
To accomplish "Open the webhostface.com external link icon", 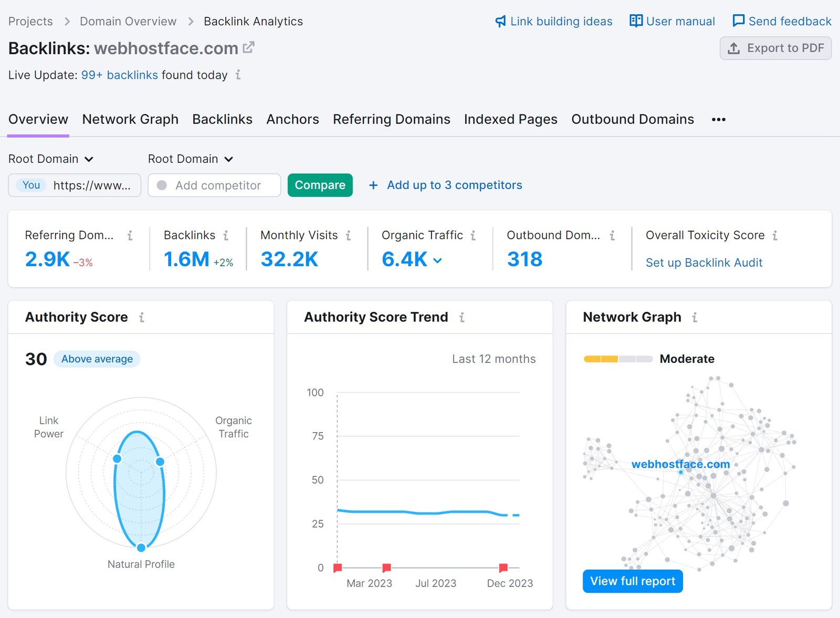I will click(x=248, y=47).
